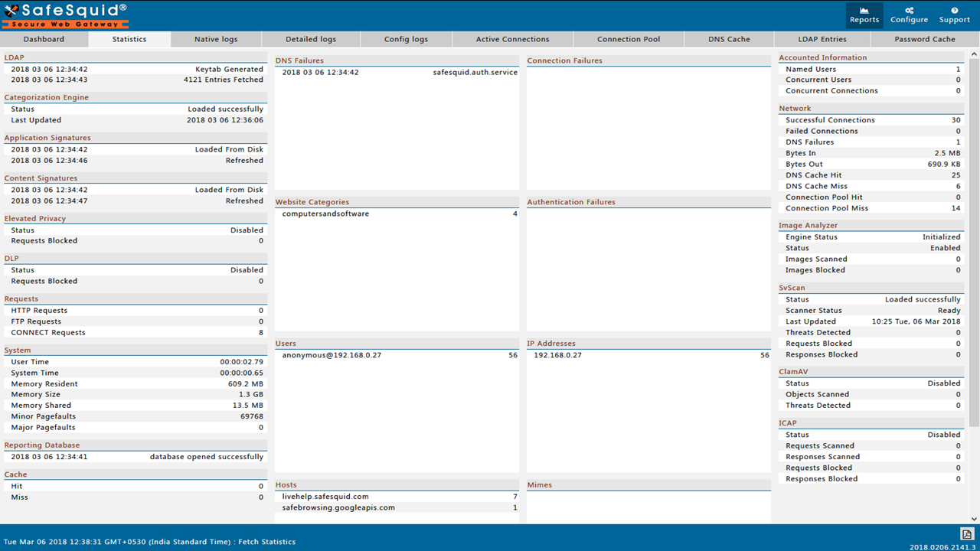The height and width of the screenshot is (551, 980).
Task: Select the 'Keytab Generated' LDAP row
Action: tap(136, 69)
